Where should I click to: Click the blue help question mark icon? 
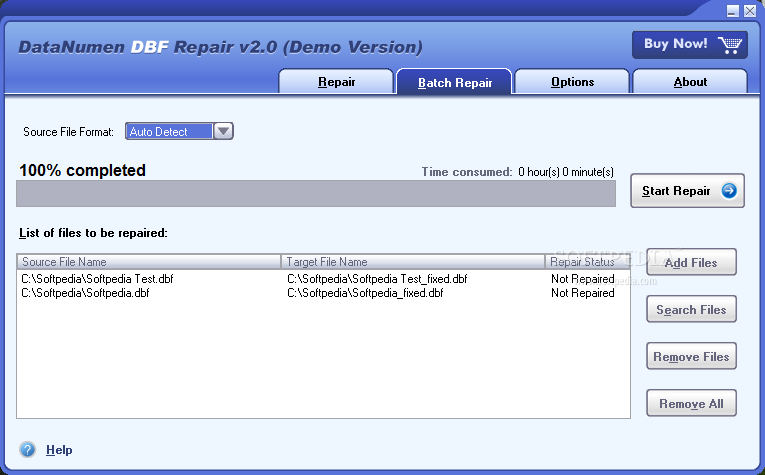point(28,449)
